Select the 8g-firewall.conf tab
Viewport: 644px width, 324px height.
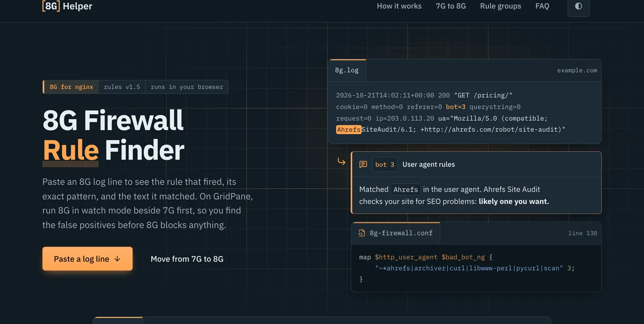[396, 233]
